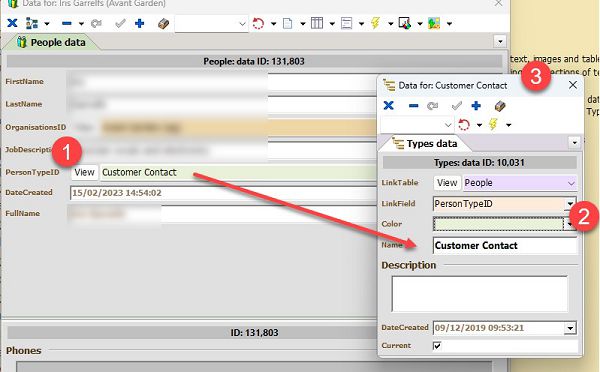Click the form layout icon in People toolbar

tap(346, 23)
